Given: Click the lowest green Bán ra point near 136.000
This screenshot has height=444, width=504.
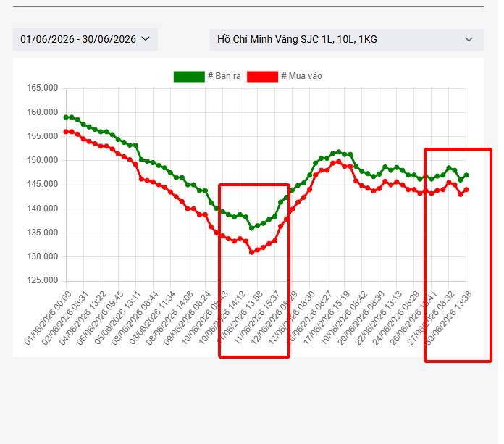Looking at the screenshot, I should 252,228.
